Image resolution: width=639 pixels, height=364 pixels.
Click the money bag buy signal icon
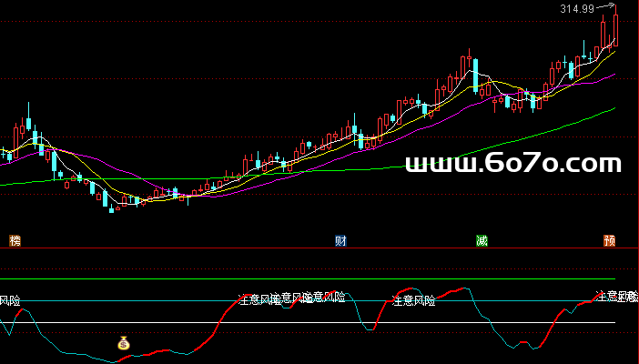pyautogui.click(x=124, y=344)
